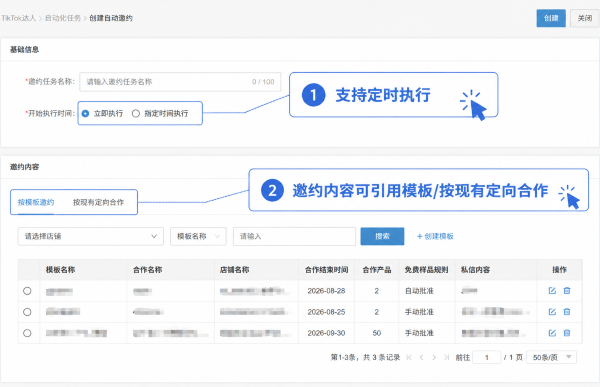Click the blue 创建 button
The width and height of the screenshot is (600, 387).
point(551,18)
